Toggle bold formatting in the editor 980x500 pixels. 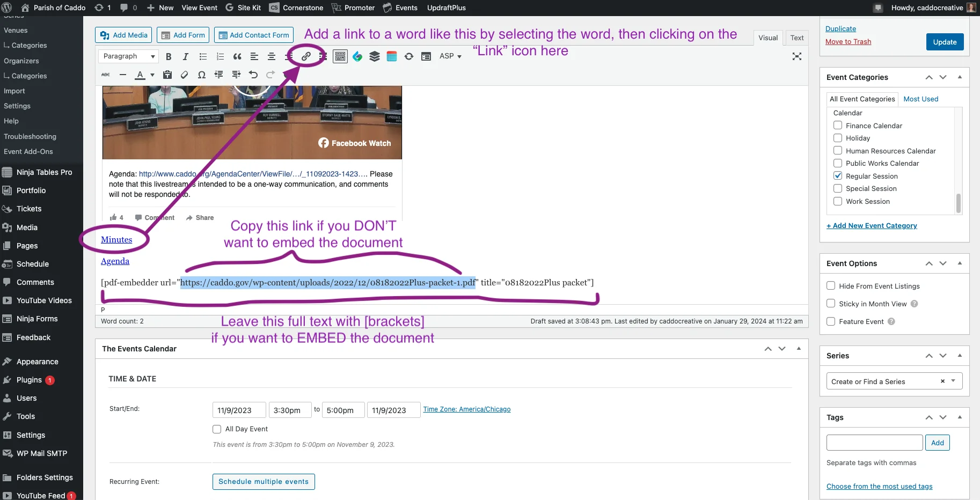click(x=169, y=56)
